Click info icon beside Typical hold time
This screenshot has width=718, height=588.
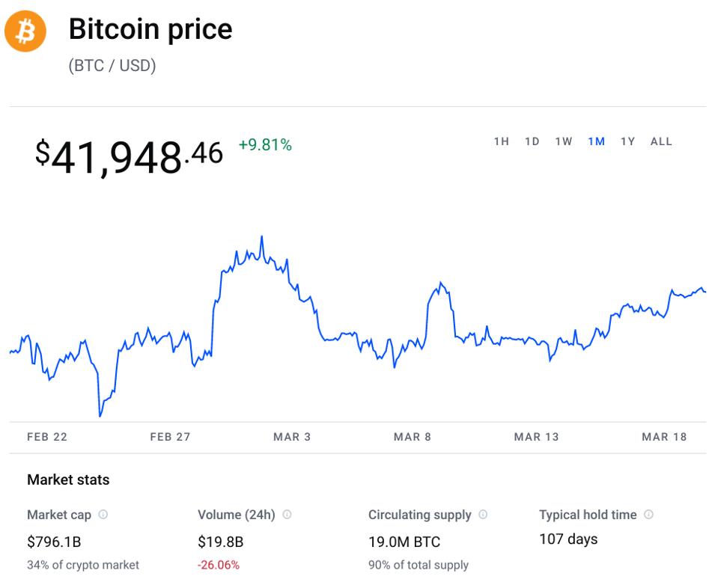coord(648,515)
